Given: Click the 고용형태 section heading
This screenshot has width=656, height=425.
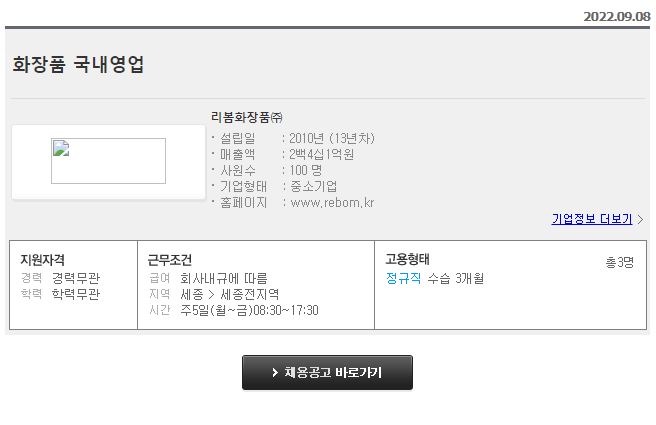Looking at the screenshot, I should (407, 259).
